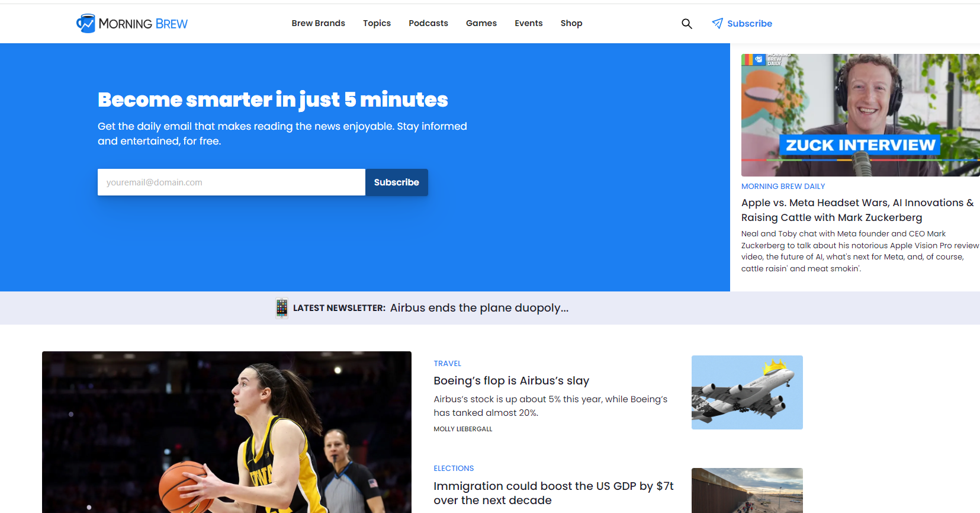Viewport: 980px width, 513px height.
Task: Click the Morning Brew logo
Action: point(131,24)
